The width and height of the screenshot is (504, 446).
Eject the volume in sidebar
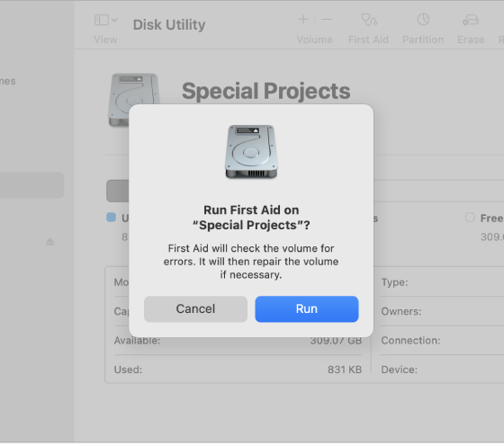49,242
